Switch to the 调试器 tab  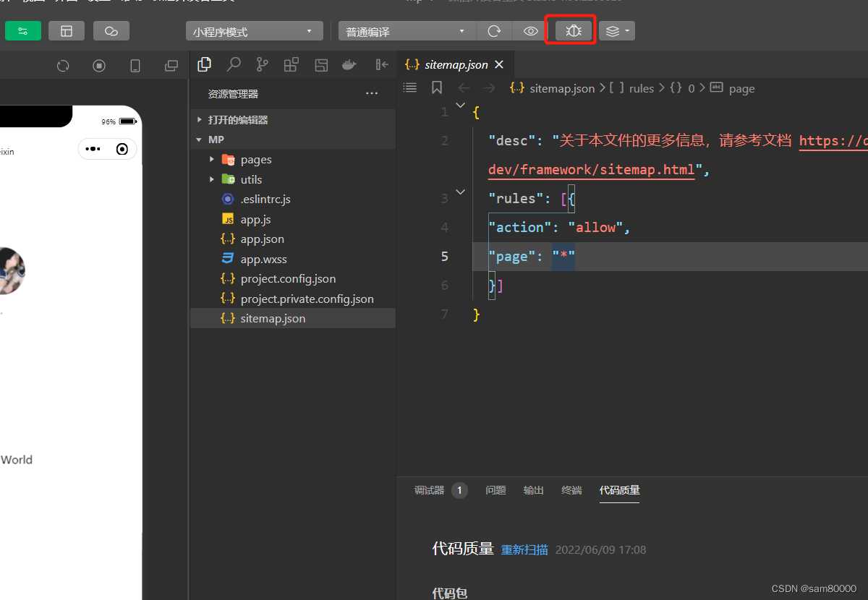tap(429, 490)
